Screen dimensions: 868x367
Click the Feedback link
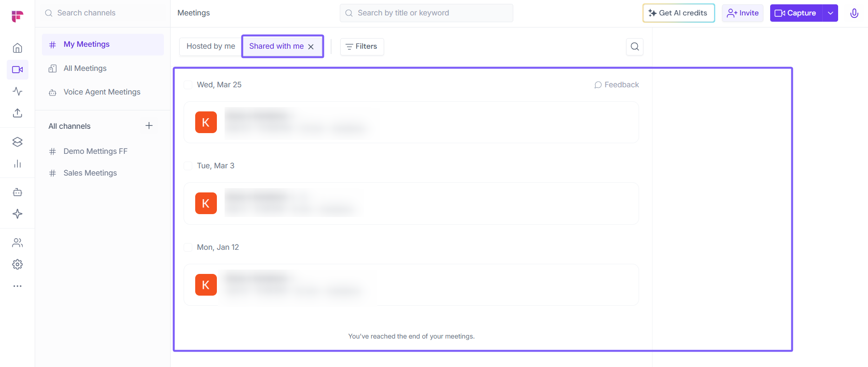pyautogui.click(x=616, y=85)
